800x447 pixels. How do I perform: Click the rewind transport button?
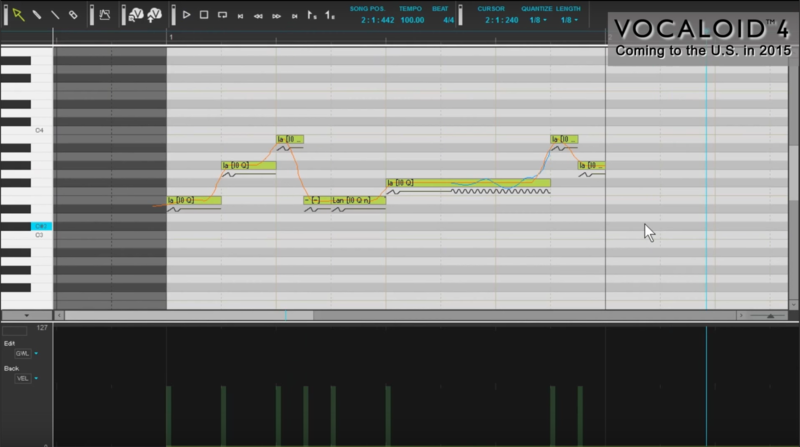(258, 15)
